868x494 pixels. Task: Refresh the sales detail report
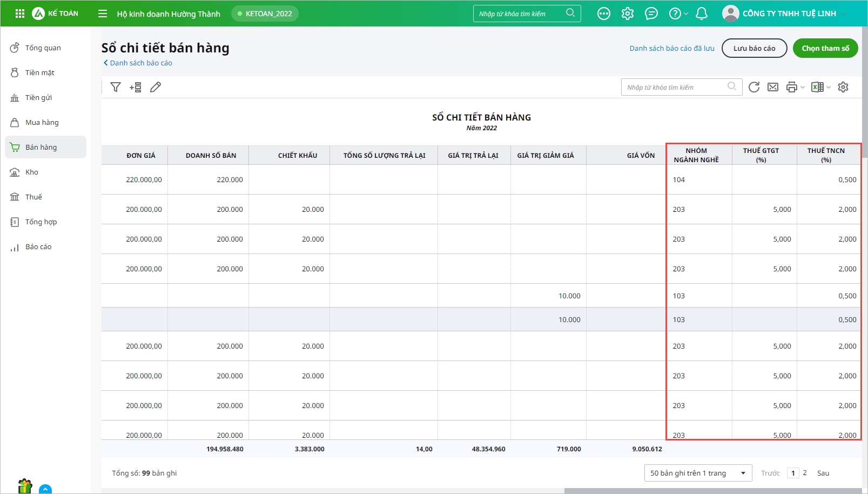(754, 87)
